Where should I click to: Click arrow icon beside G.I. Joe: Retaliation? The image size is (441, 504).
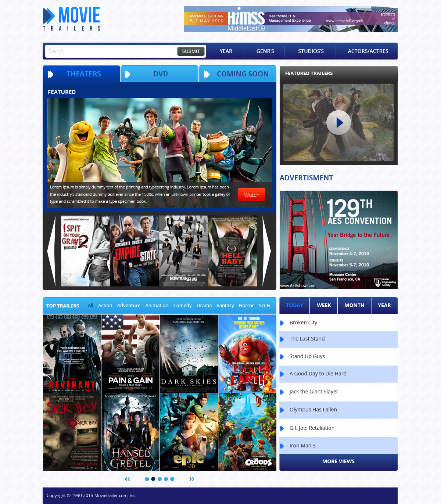(x=282, y=428)
